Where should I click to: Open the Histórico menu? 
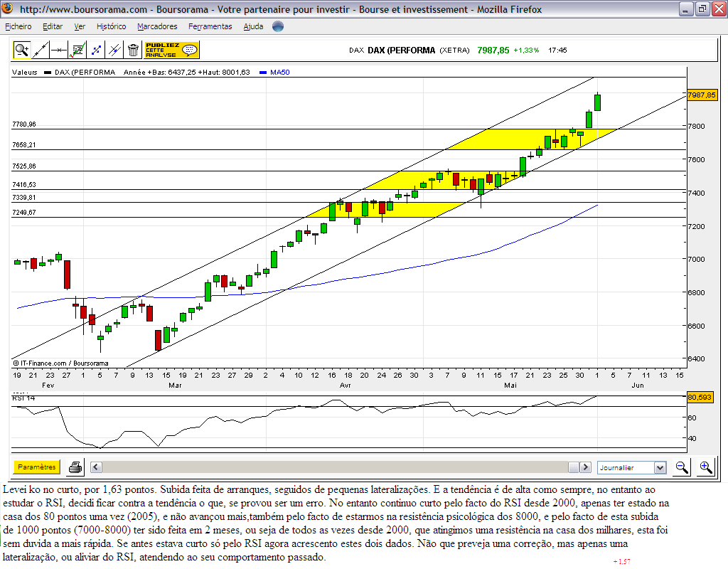click(x=111, y=26)
